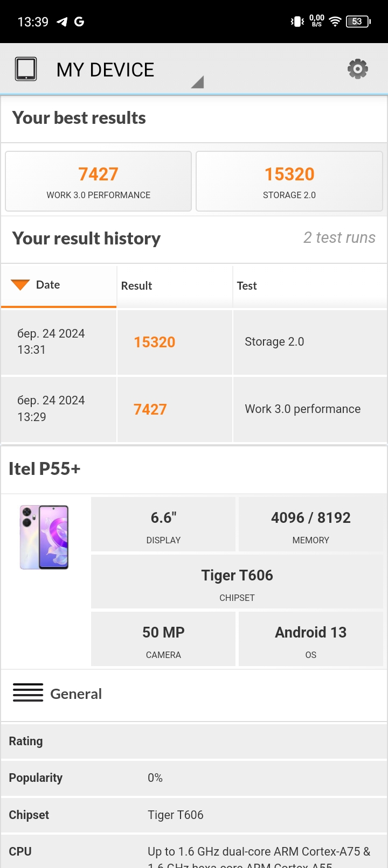Tap the battery indicator showing 53
The image size is (388, 868).
point(358,22)
